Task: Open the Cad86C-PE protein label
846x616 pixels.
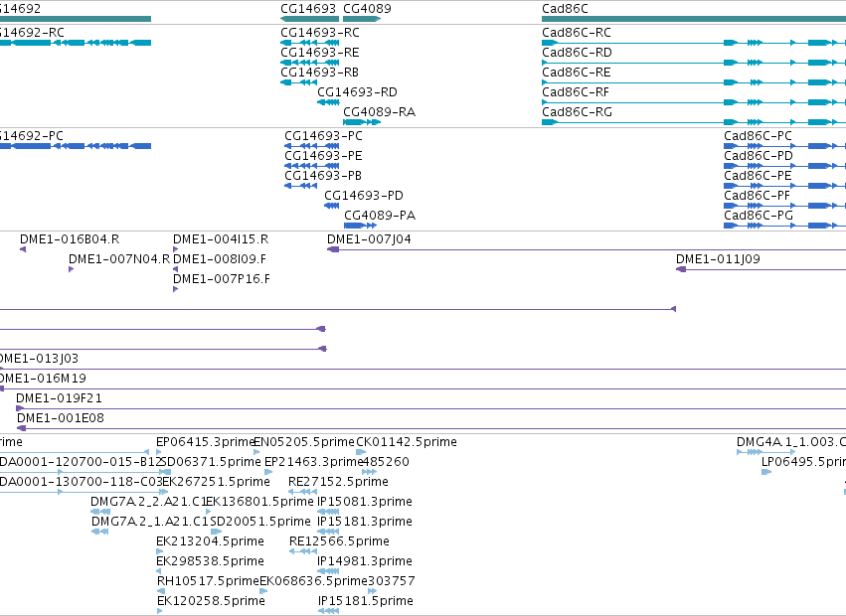Action: [759, 176]
